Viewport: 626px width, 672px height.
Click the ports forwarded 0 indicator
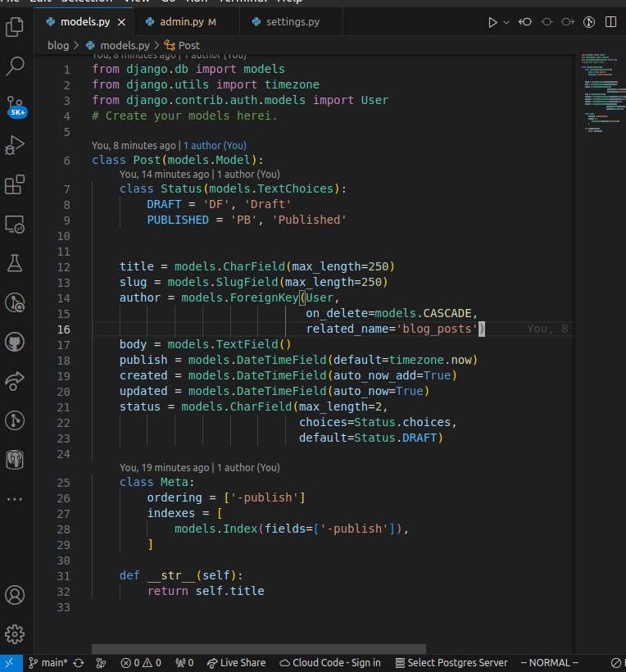click(184, 663)
